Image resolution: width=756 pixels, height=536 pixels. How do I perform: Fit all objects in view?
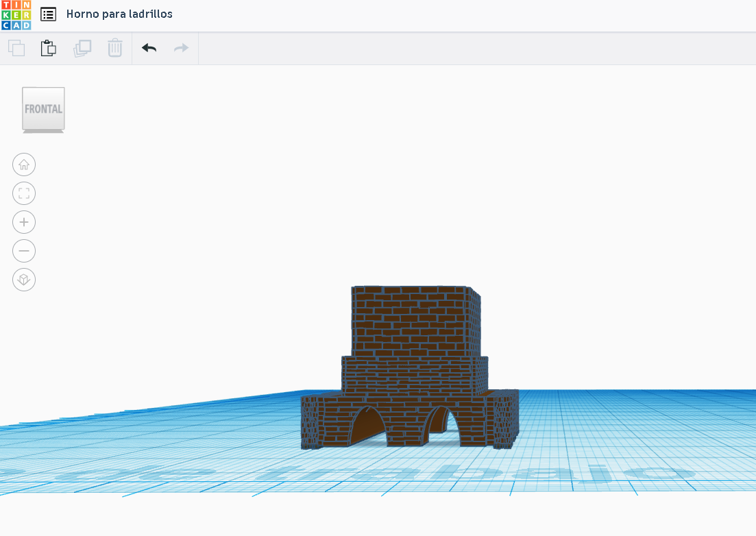point(24,193)
